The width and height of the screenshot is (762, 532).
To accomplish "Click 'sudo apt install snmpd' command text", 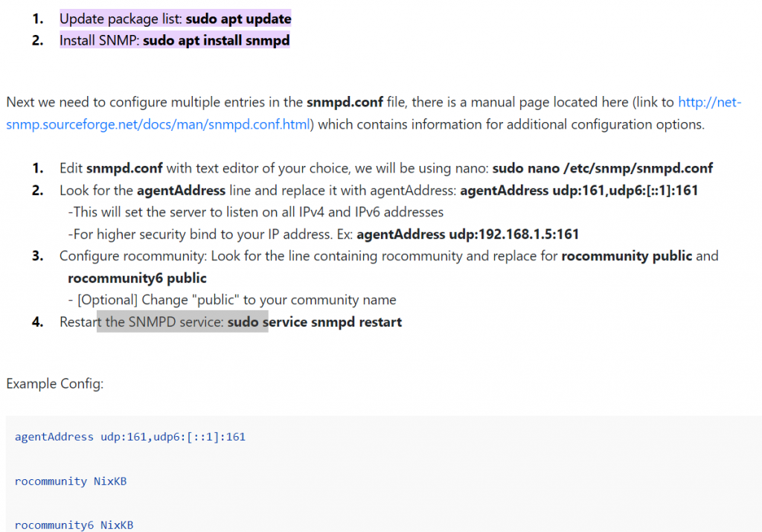I will point(217,40).
